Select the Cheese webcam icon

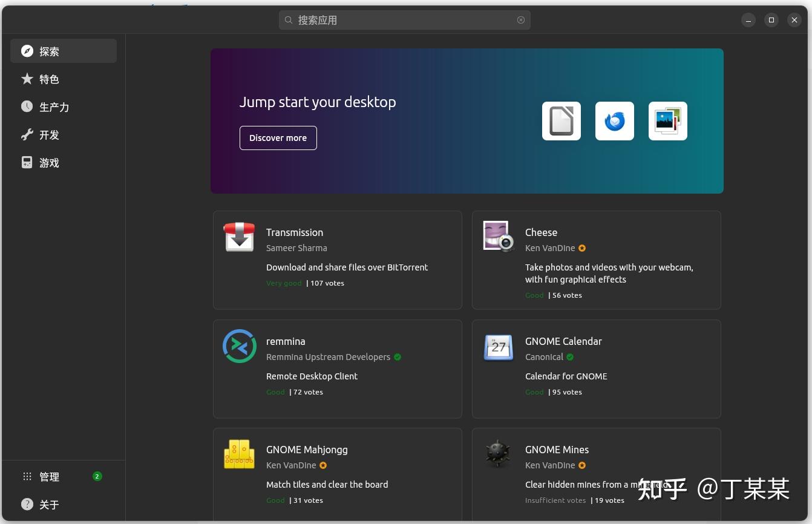[497, 237]
